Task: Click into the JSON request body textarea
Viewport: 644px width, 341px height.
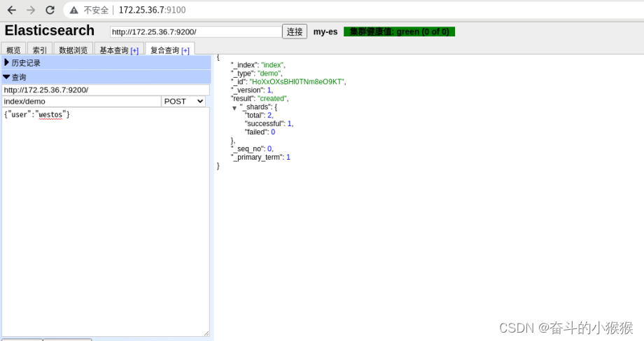Action: pyautogui.click(x=106, y=222)
